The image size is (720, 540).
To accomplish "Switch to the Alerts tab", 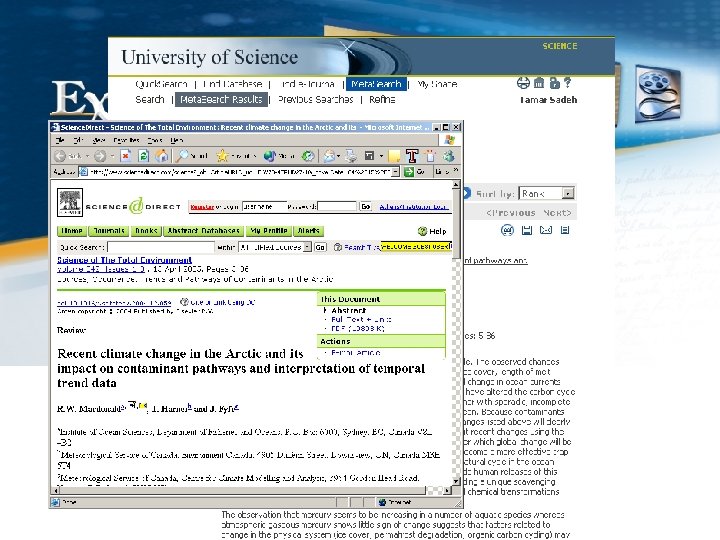I will [308, 231].
